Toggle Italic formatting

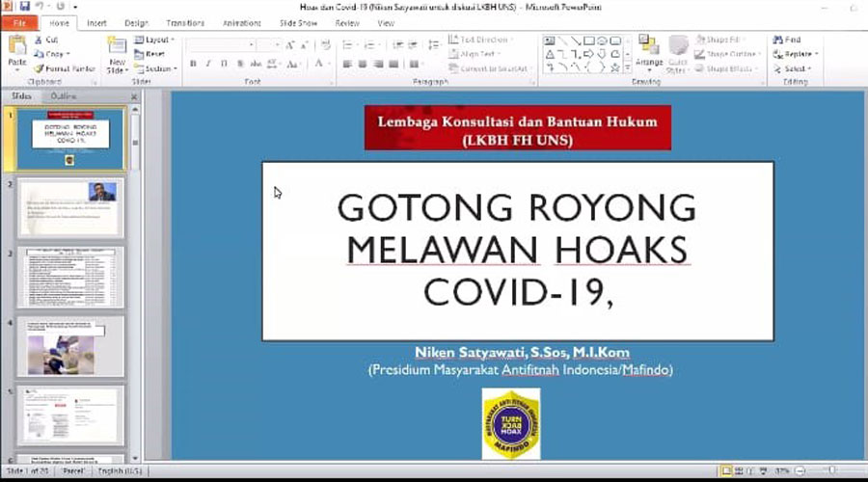point(208,65)
